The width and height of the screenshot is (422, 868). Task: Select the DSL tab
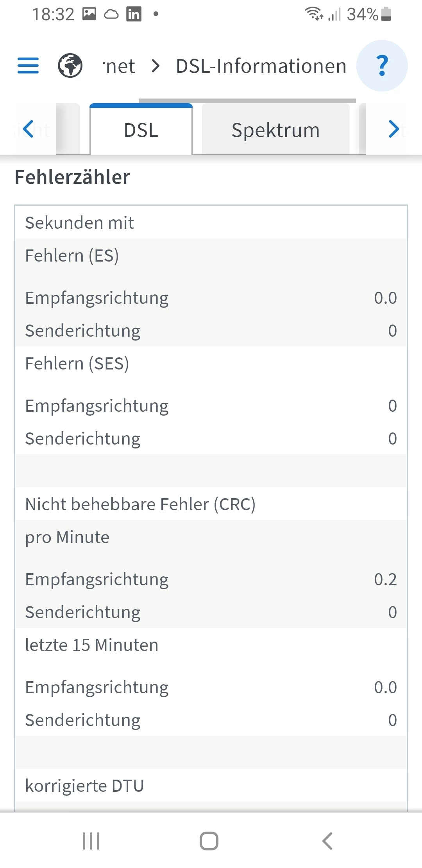pos(141,130)
